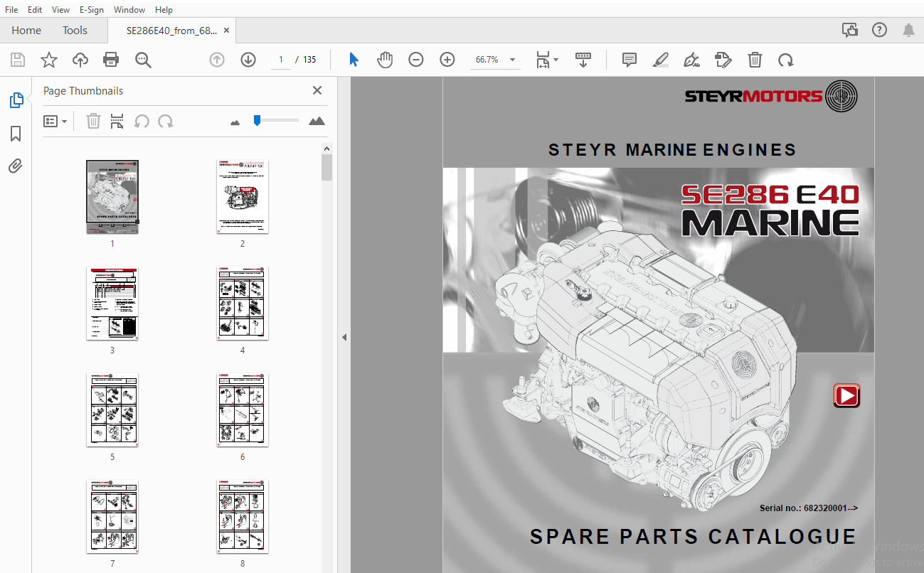Open the find text magnifier
The width and height of the screenshot is (924, 573).
pyautogui.click(x=143, y=60)
